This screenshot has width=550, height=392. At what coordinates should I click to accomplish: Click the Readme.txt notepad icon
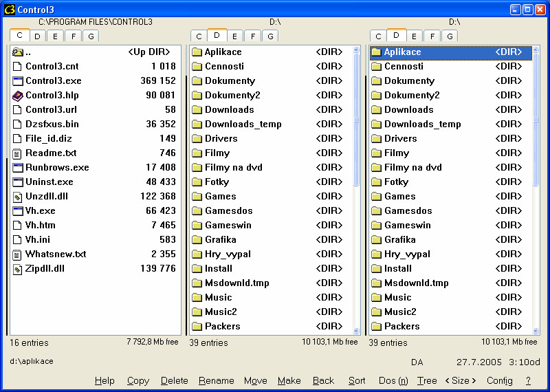[x=16, y=153]
